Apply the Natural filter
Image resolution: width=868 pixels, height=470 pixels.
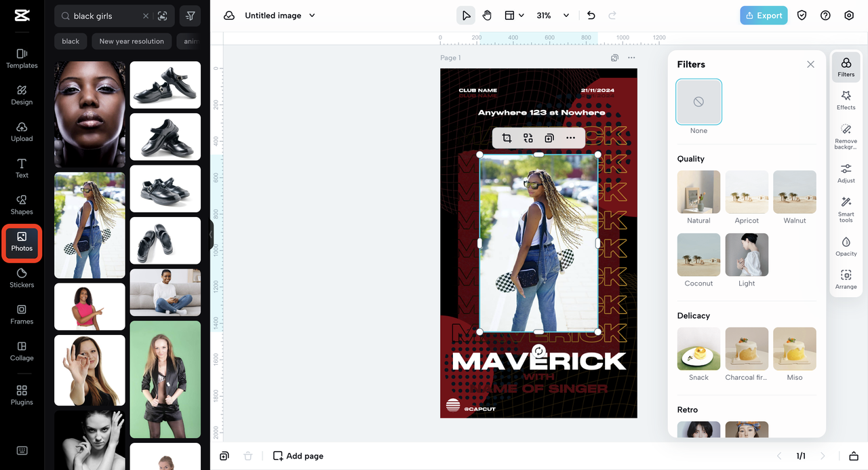698,192
